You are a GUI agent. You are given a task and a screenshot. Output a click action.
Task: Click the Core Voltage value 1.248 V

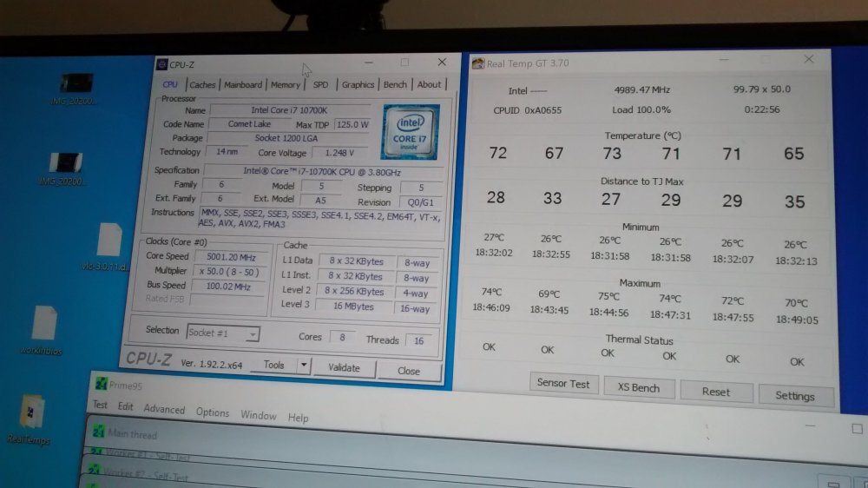click(339, 153)
